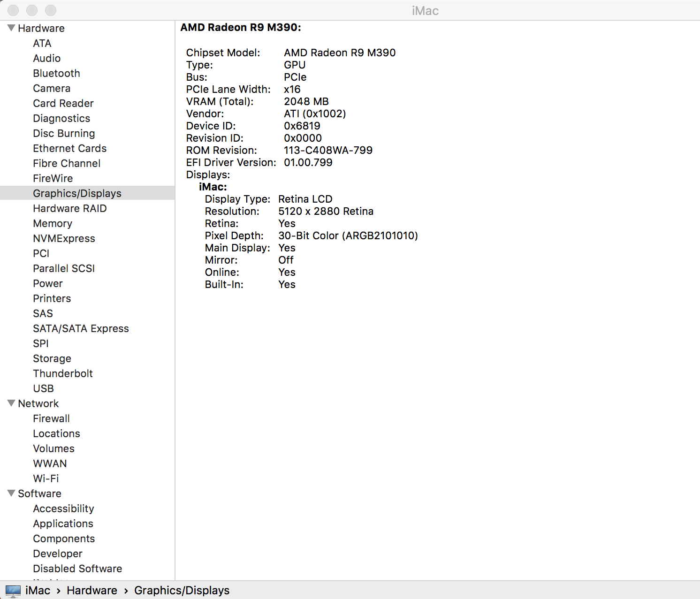Select SATA/SATA Express entry

pyautogui.click(x=81, y=328)
